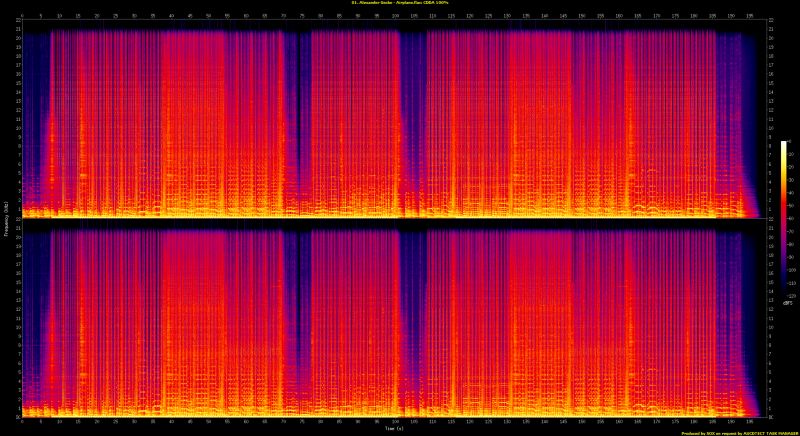Click the top white end of the color scale
The width and height of the screenshot is (800, 436).
click(783, 144)
